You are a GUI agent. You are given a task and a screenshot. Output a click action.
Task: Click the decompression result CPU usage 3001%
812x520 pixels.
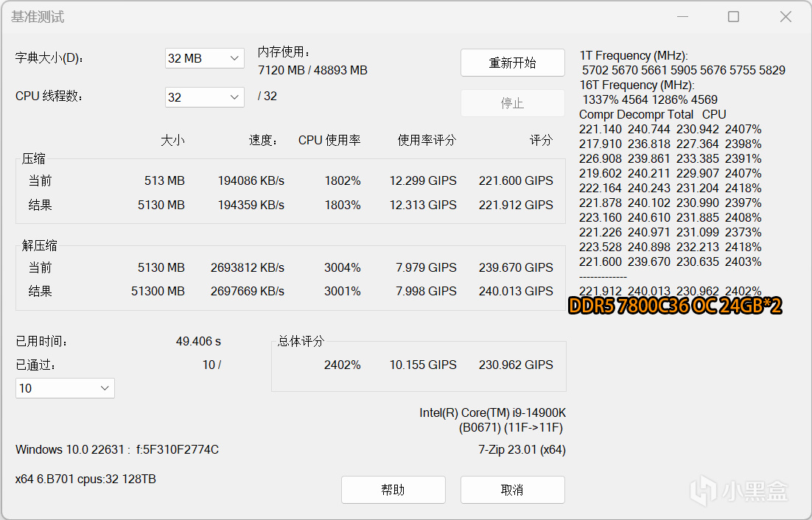click(343, 292)
